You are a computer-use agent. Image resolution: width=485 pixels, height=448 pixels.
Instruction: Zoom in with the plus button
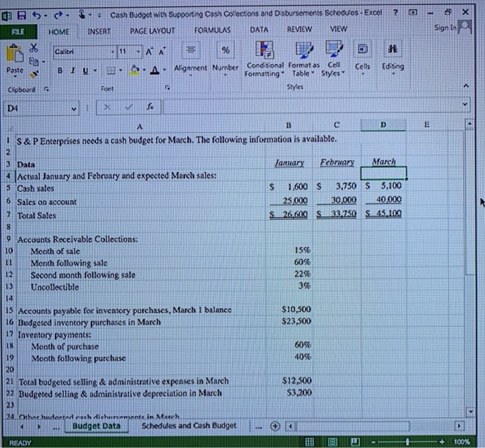click(x=442, y=442)
